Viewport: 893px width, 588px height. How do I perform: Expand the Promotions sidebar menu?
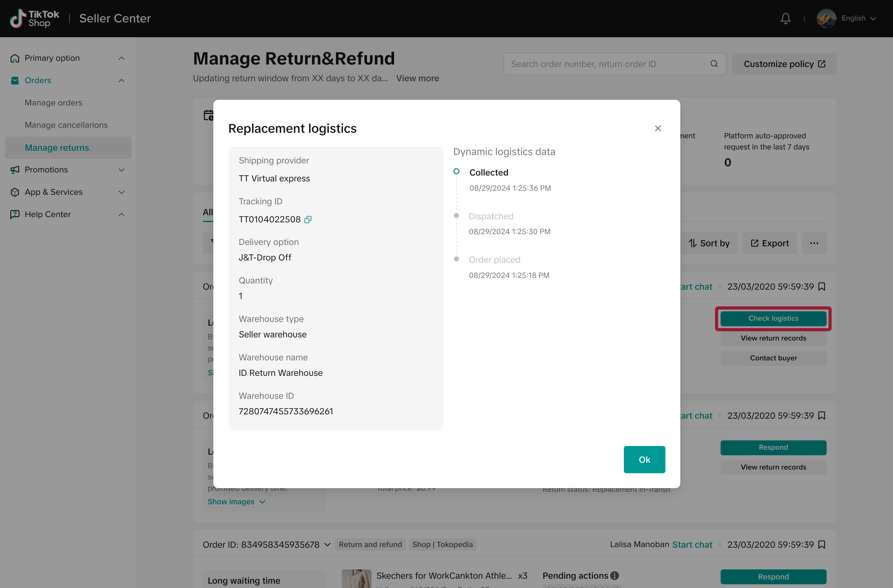click(121, 170)
